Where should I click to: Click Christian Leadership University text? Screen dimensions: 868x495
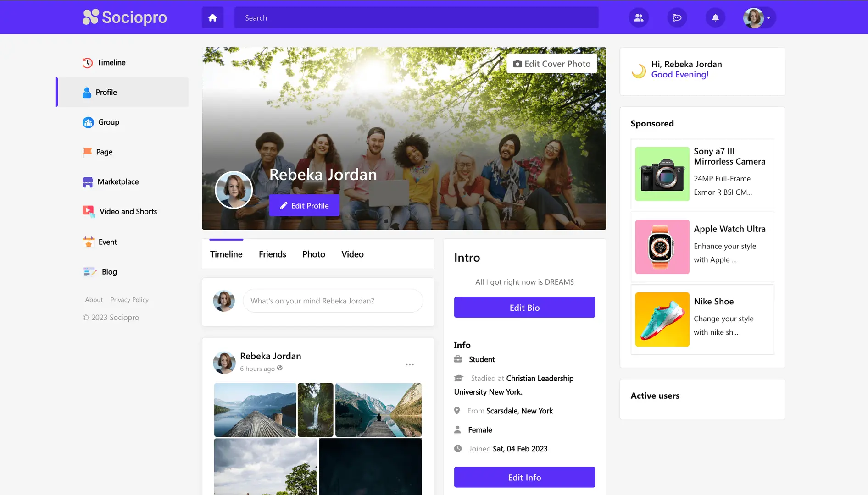[514, 385]
